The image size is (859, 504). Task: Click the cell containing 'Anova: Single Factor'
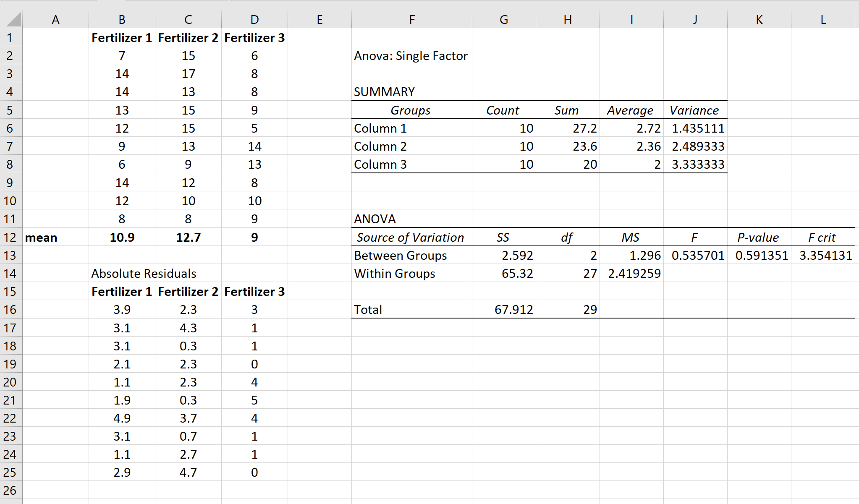point(411,55)
